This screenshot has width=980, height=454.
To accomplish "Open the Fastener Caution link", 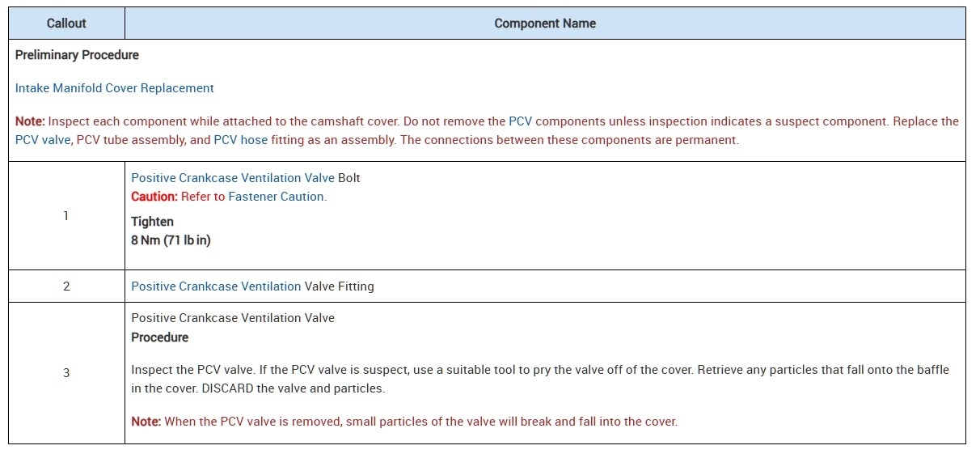I will (x=277, y=197).
